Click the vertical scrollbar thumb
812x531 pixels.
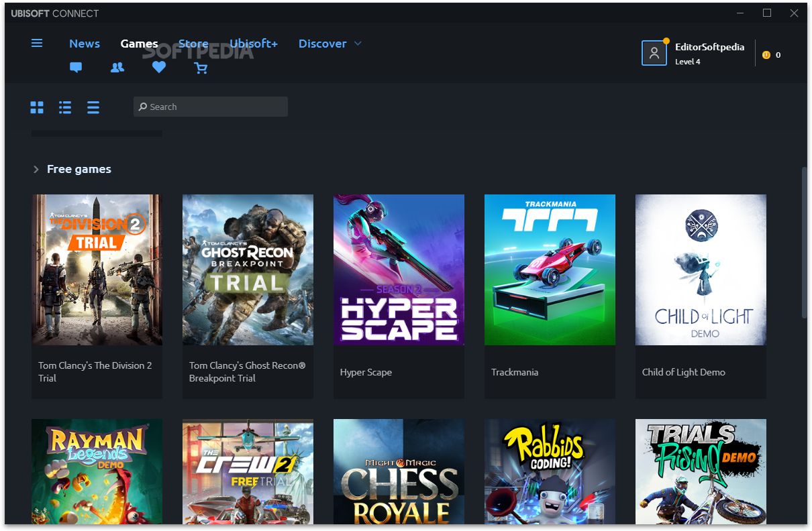(803, 241)
